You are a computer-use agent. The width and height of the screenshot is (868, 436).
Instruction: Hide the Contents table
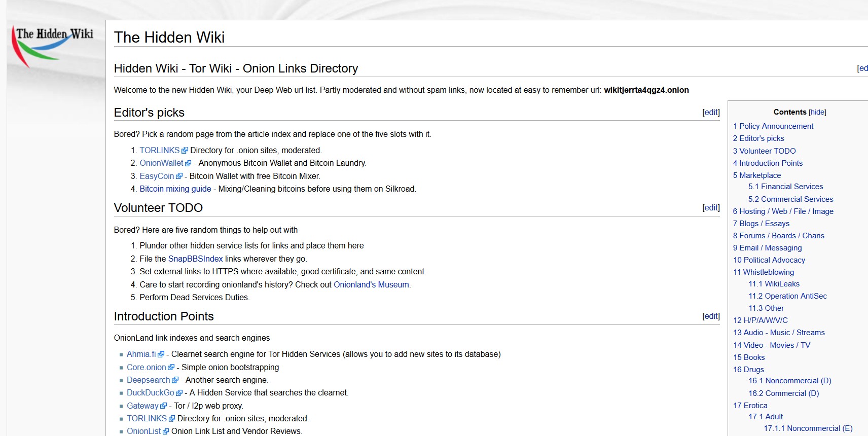[x=817, y=112]
